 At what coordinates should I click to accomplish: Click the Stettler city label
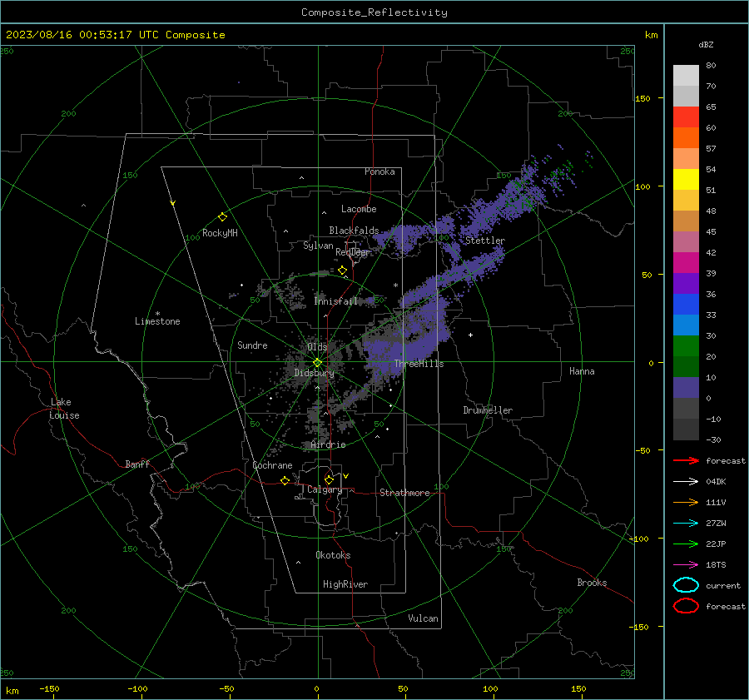point(485,241)
